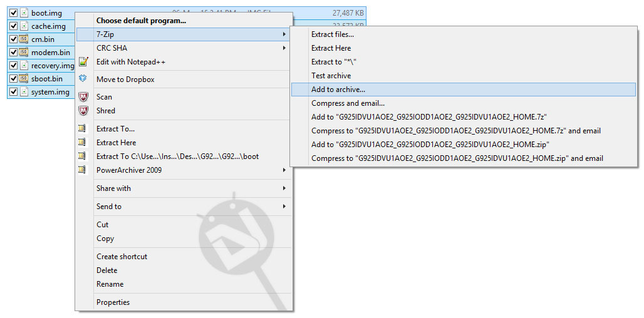
Task: Select Choose default program...
Action: [x=142, y=21]
